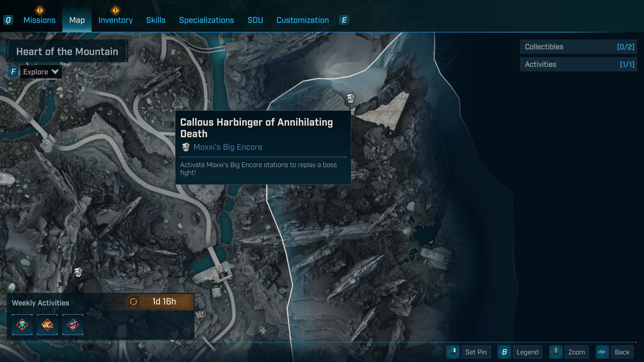Open the Missions tab
Viewport: 644px width, 362px height.
(x=39, y=20)
